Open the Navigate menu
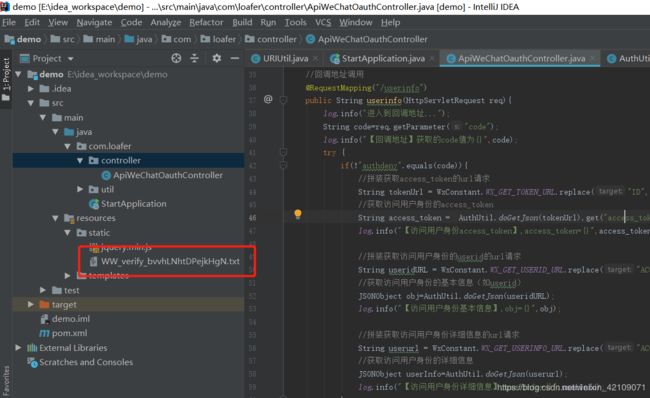Viewport: 650px width, 398px height. (x=94, y=22)
